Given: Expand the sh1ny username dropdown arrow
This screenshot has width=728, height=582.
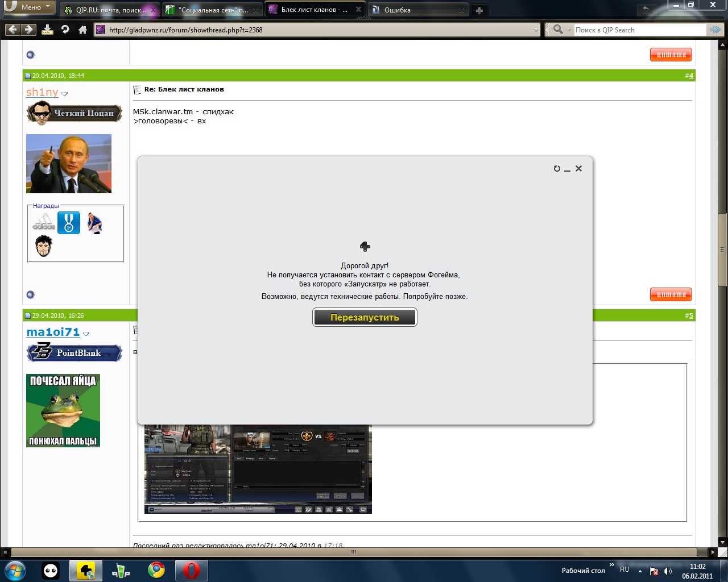Looking at the screenshot, I should coord(64,94).
